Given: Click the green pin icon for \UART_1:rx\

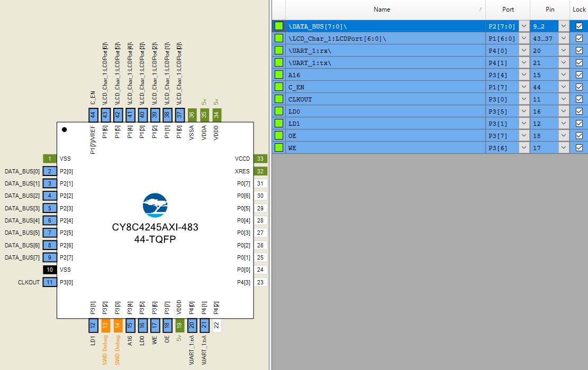Looking at the screenshot, I should 278,51.
